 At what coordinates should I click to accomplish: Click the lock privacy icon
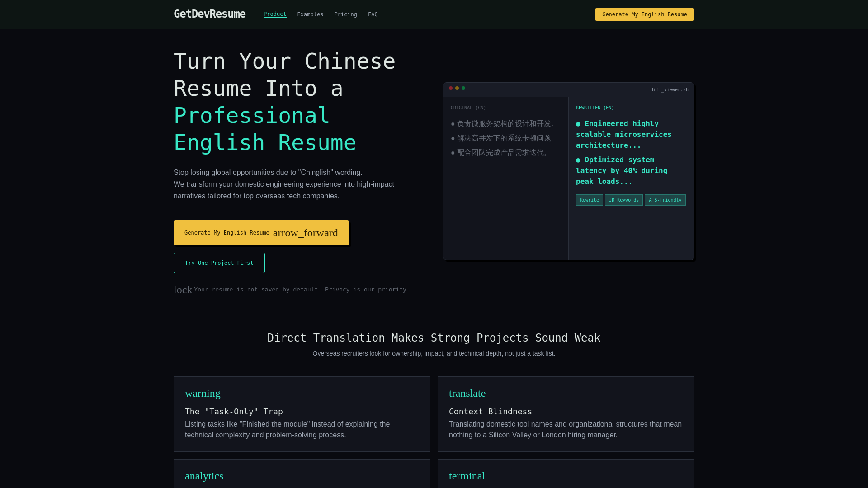tap(183, 290)
